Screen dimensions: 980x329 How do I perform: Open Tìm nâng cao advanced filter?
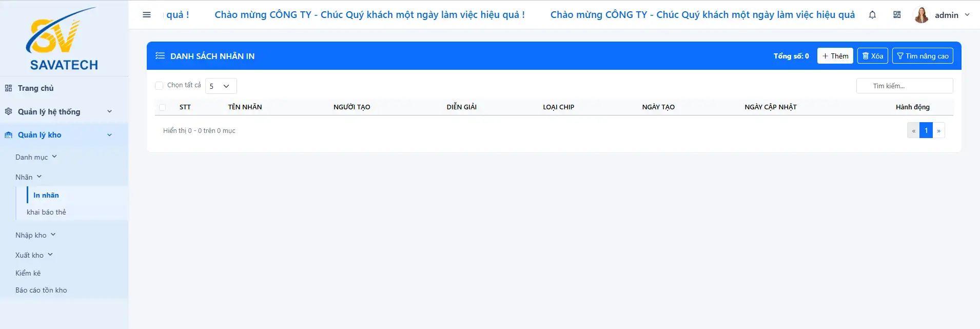tap(923, 56)
